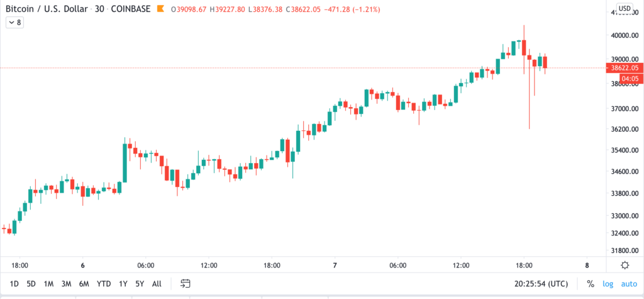Screen dimensions: 644x299
Task: Show All time range data
Action: click(157, 283)
